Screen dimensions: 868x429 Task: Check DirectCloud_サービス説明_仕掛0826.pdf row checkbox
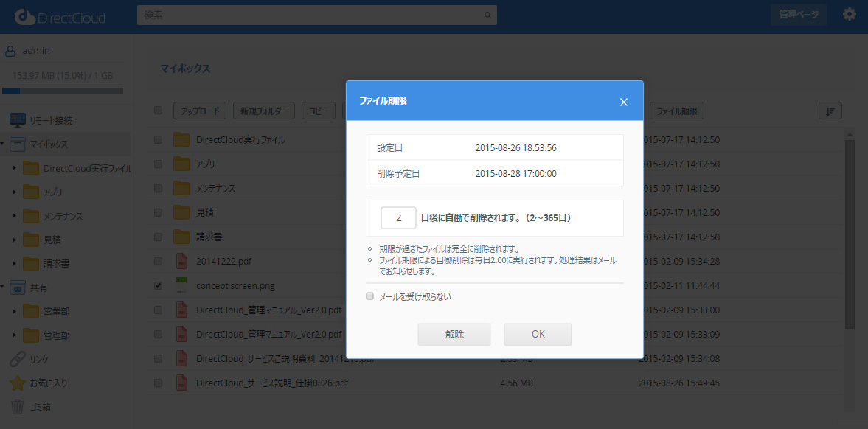158,383
